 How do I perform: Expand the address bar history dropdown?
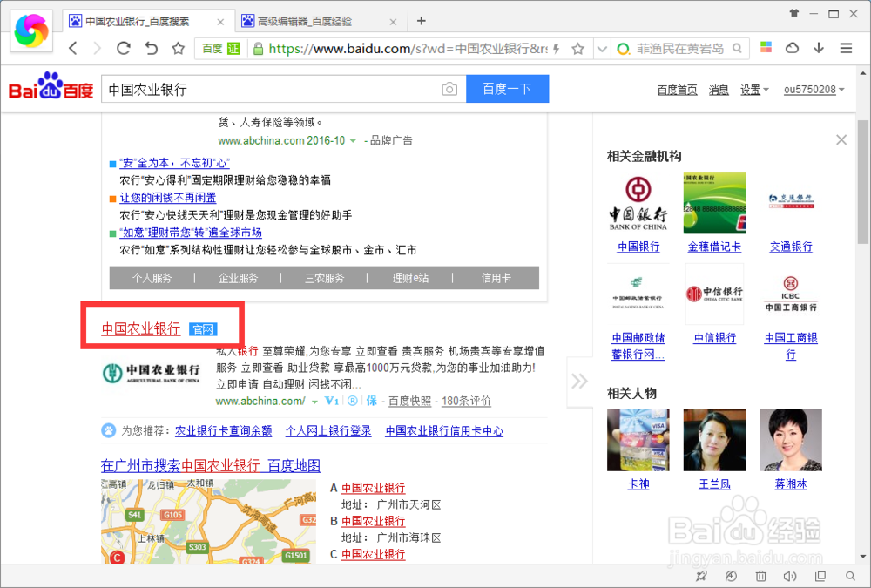click(602, 48)
